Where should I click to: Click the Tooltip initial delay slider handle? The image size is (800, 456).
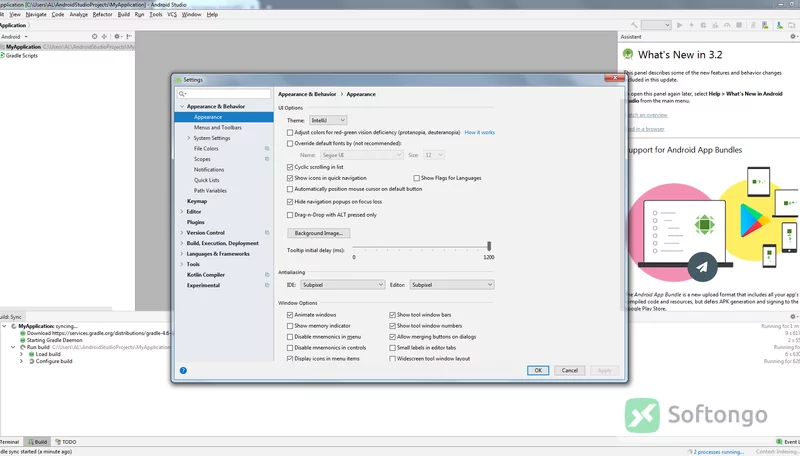pyautogui.click(x=489, y=246)
